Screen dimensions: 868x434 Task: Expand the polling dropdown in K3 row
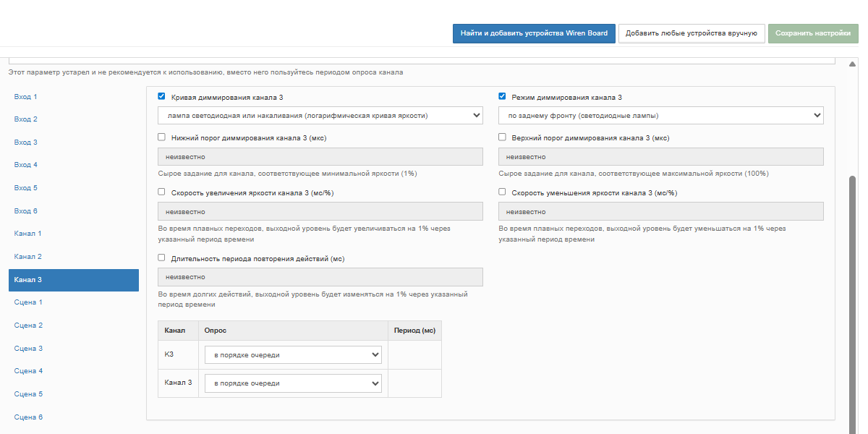(x=293, y=355)
